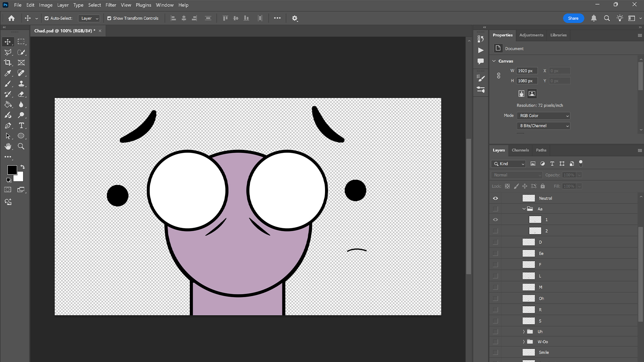Image resolution: width=644 pixels, height=362 pixels.
Task: Select the Ellipse shape tool
Action: 21,136
